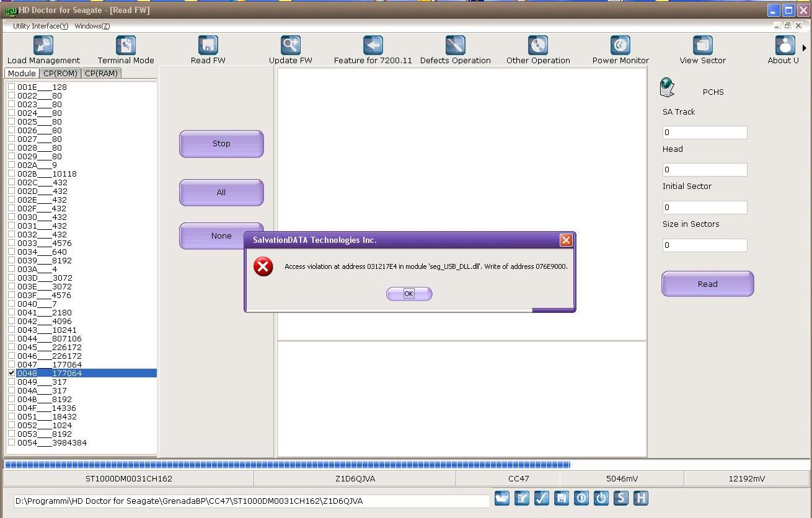
Task: Switch to the CP(RAM) tab
Action: click(102, 73)
